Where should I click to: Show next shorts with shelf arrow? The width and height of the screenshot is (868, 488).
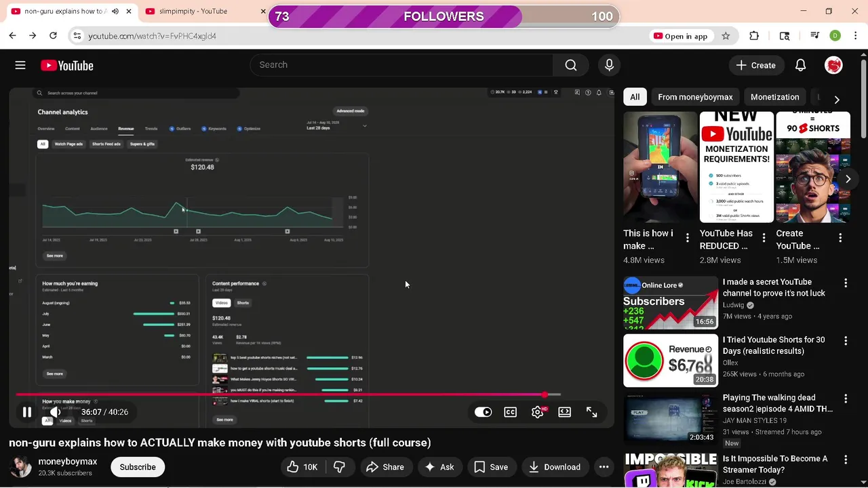tap(848, 179)
